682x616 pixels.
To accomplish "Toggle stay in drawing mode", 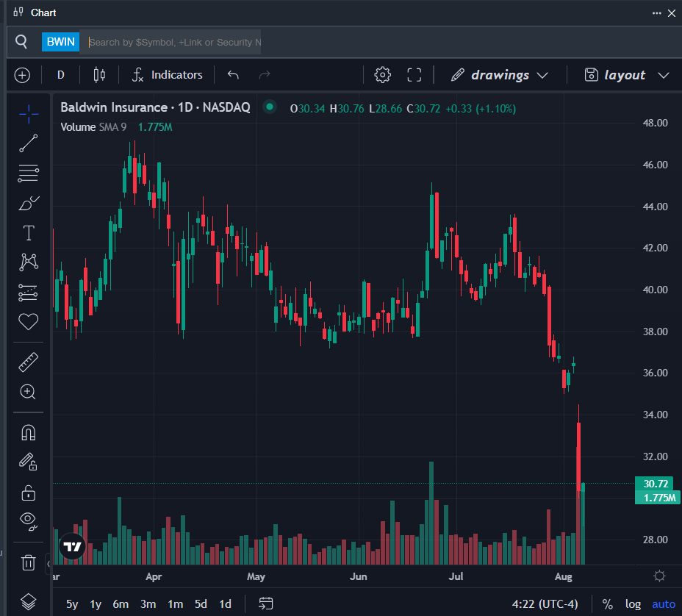I will tap(29, 462).
